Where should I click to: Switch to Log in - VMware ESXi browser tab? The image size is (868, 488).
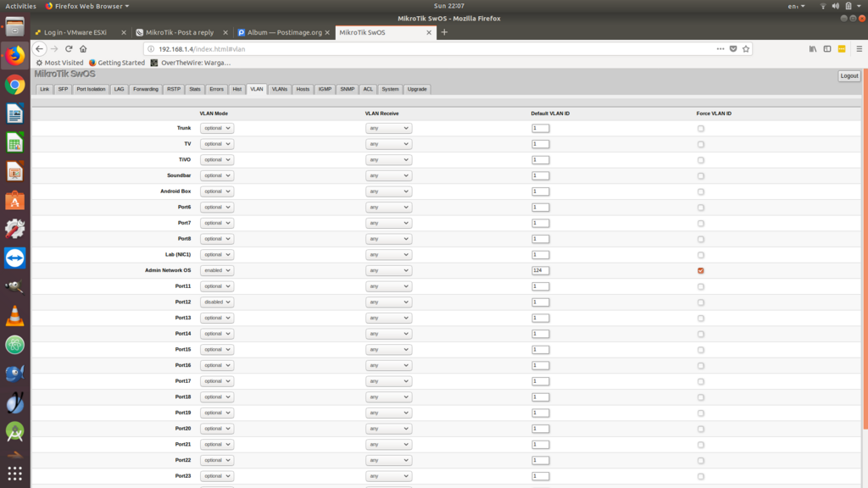pyautogui.click(x=75, y=33)
